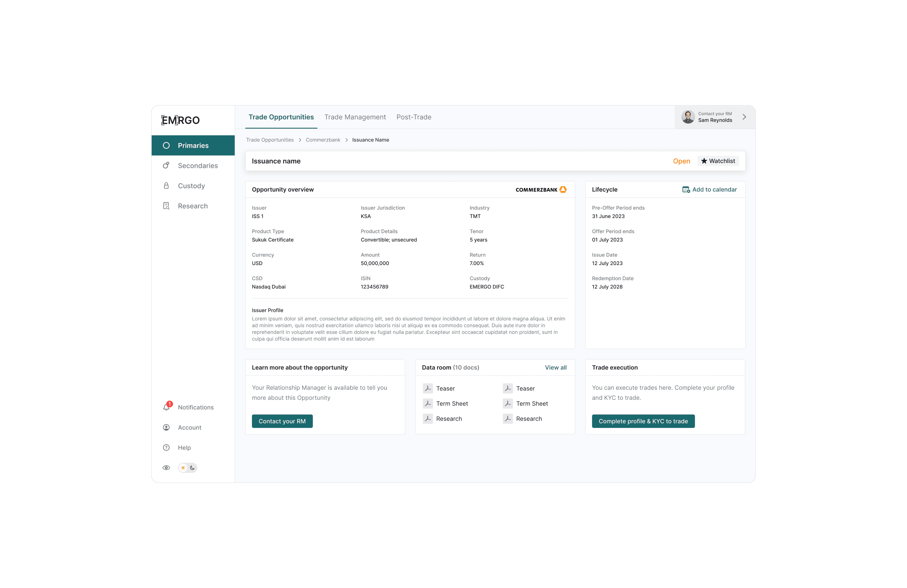Toggle the star Watchlist button
This screenshot has height=588, width=907.
pos(718,161)
